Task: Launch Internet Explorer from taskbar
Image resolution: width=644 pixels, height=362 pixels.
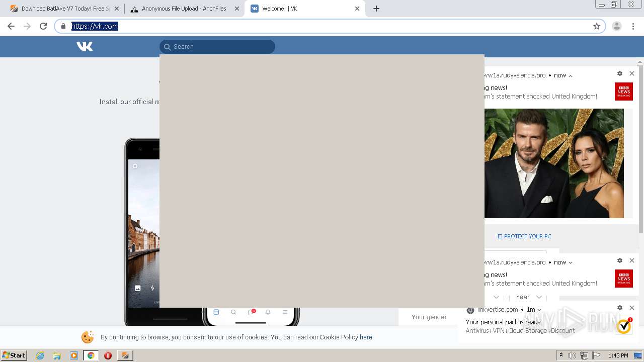Action: point(40,355)
